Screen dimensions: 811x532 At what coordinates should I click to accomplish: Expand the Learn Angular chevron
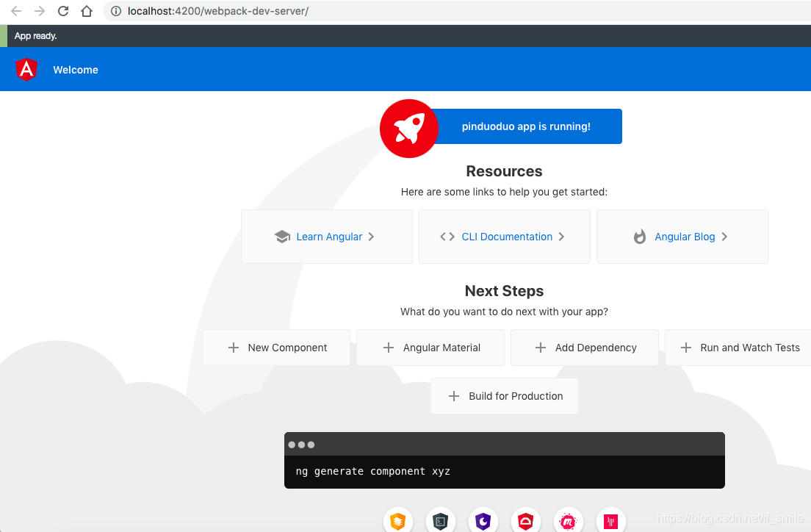[372, 237]
